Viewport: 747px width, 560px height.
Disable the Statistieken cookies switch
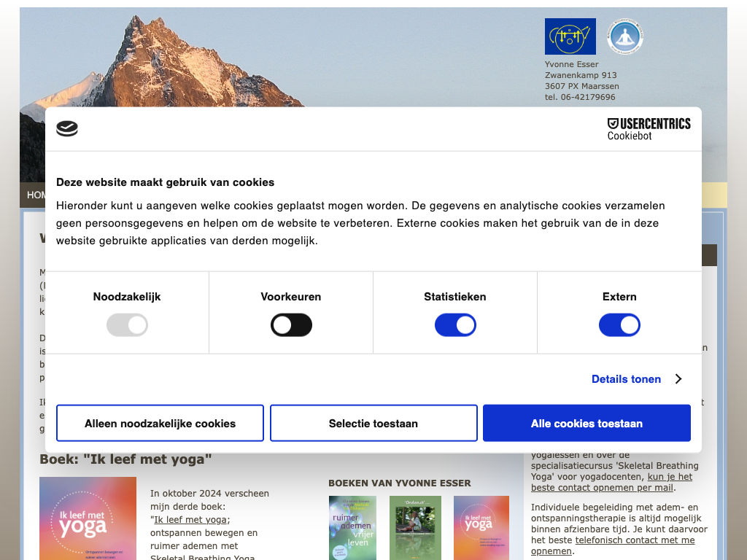[455, 325]
